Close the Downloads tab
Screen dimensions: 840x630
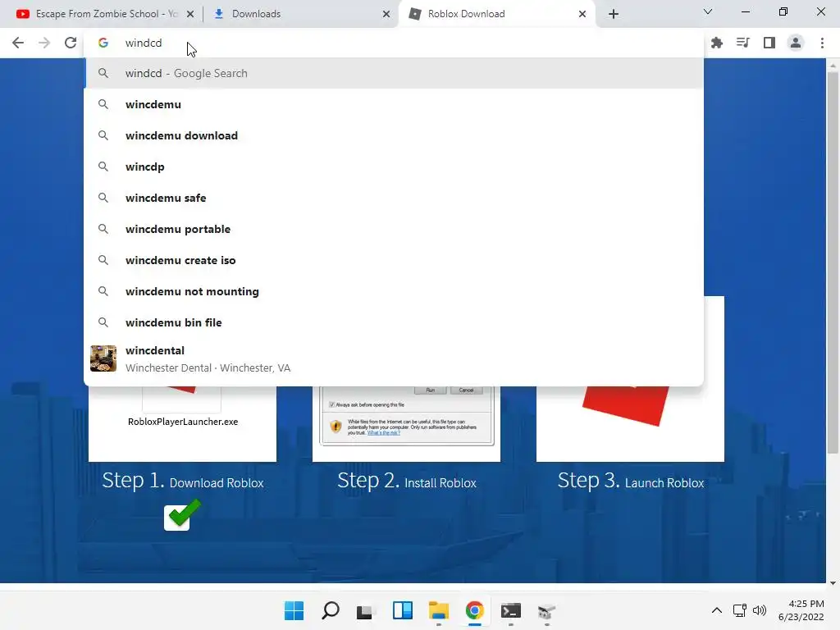[386, 14]
